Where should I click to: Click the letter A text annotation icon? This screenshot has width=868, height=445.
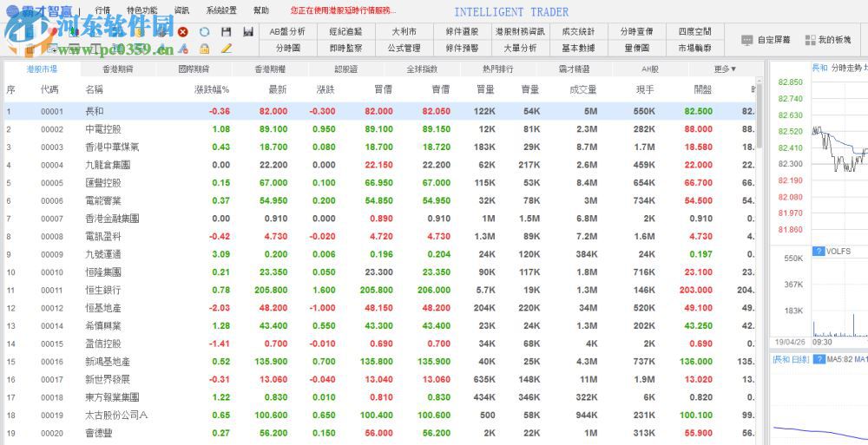184,49
